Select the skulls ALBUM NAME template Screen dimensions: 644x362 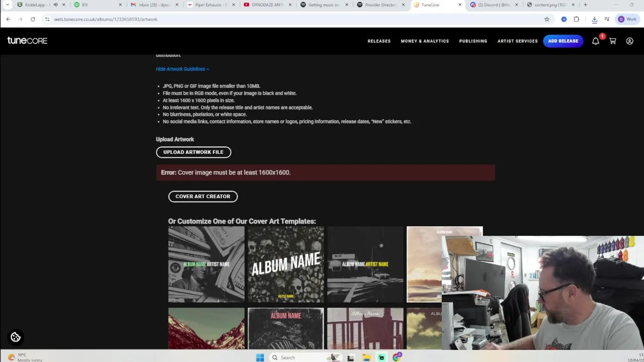(286, 264)
